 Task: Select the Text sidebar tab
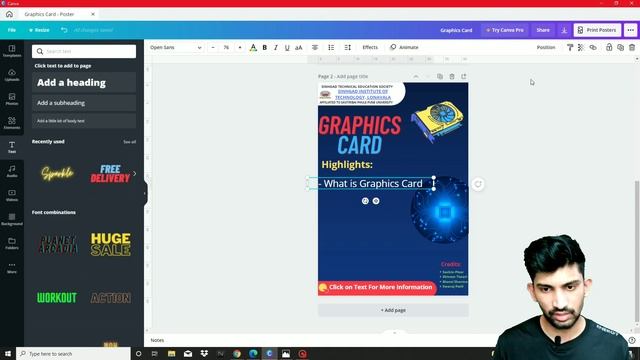click(x=12, y=147)
